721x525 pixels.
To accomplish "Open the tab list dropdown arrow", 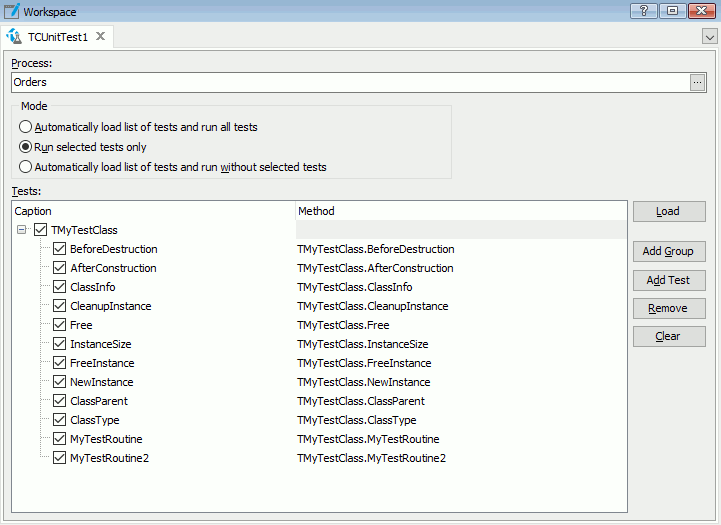I will coord(709,37).
